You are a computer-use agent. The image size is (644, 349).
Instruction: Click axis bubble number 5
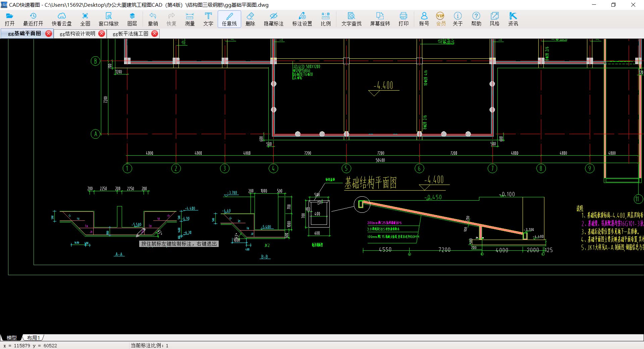tap(346, 168)
